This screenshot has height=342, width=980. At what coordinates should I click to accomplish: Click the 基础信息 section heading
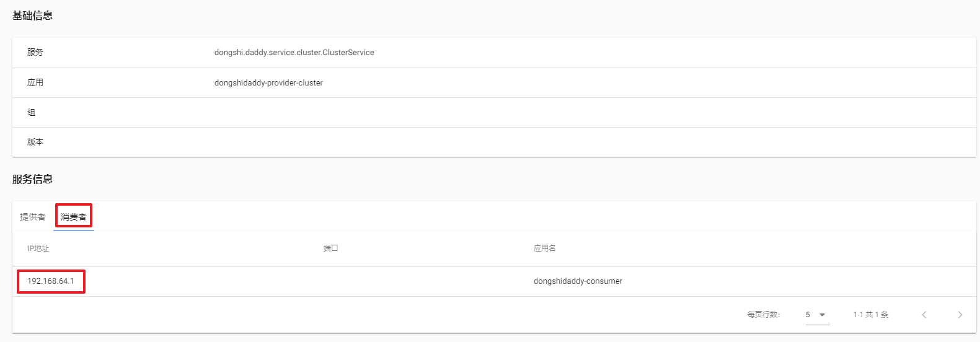pos(32,15)
